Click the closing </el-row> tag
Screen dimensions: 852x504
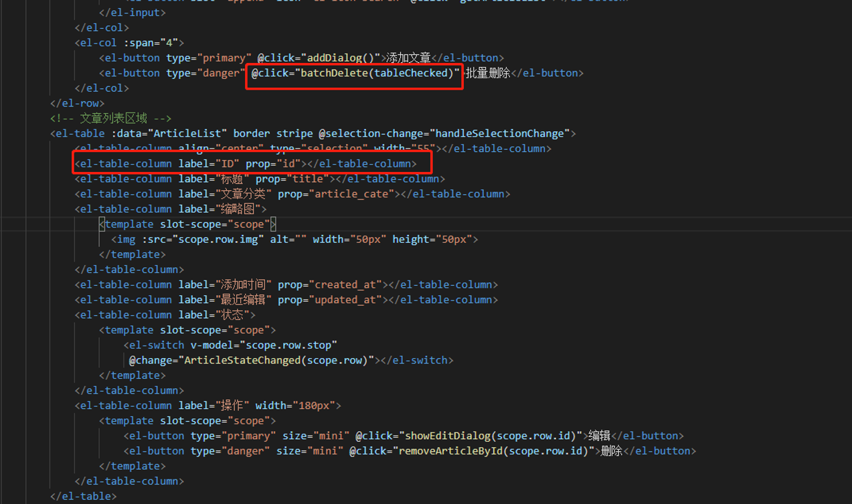78,103
